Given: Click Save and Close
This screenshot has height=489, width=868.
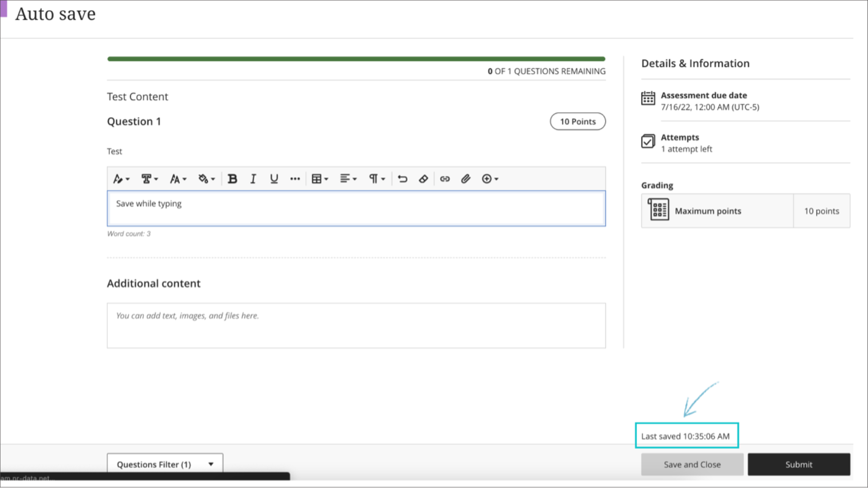Looking at the screenshot, I should click(692, 464).
